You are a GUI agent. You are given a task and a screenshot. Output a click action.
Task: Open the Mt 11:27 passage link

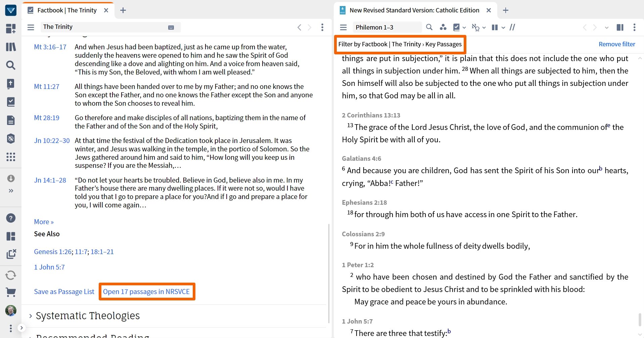[x=46, y=87]
